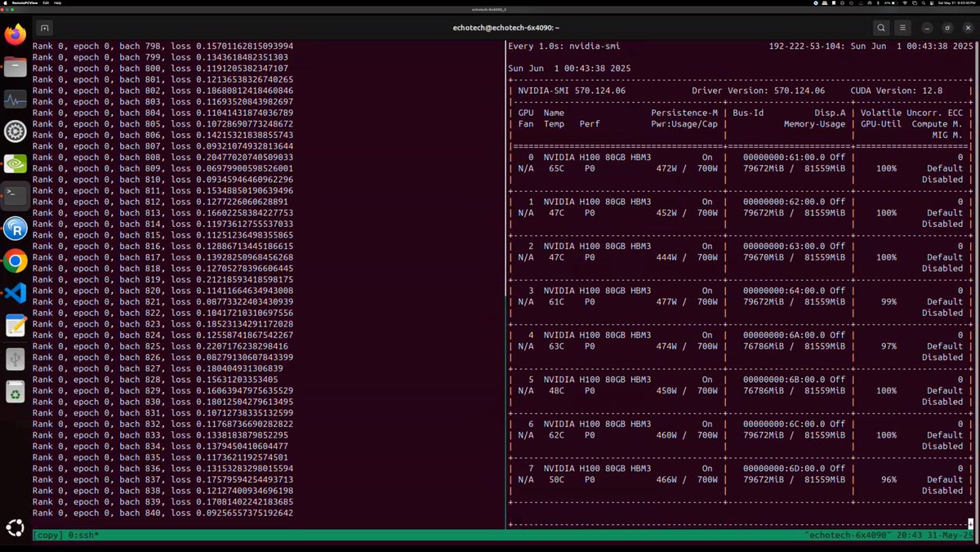
Task: Open the terminal hamburger menu
Action: (x=902, y=28)
